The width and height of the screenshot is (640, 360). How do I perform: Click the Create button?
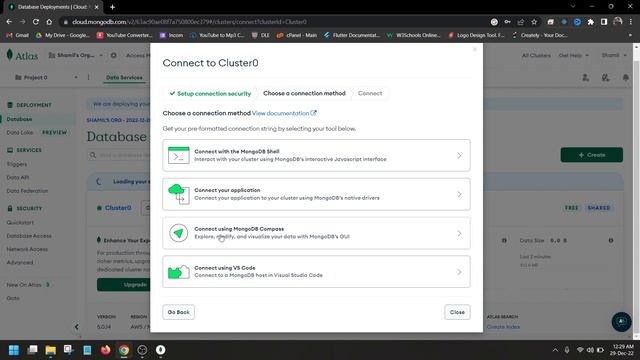591,155
